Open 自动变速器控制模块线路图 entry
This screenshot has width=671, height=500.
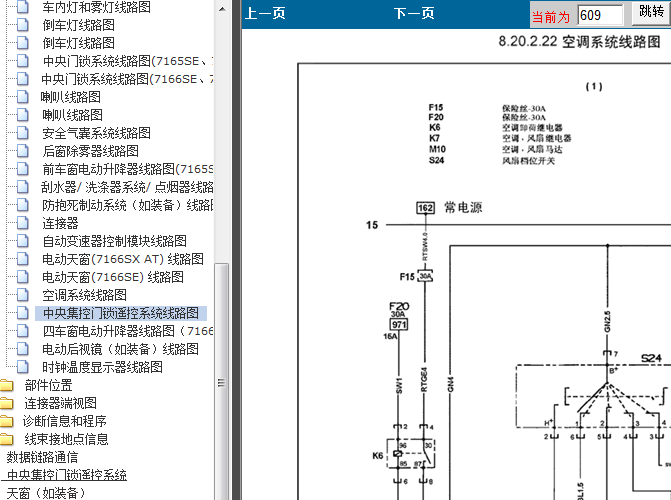[x=114, y=241]
